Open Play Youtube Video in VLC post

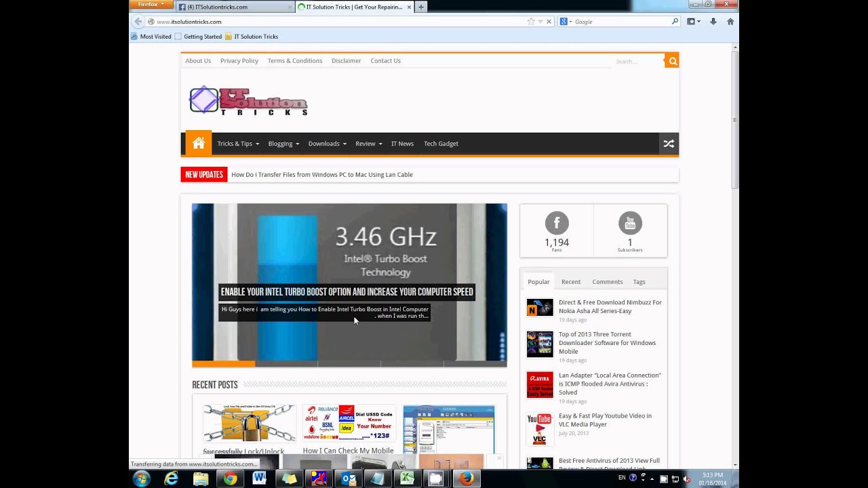(x=605, y=420)
